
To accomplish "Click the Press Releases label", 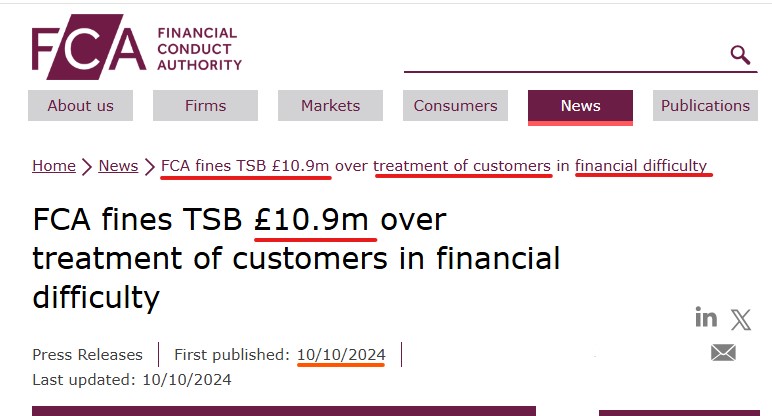I will (x=87, y=354).
